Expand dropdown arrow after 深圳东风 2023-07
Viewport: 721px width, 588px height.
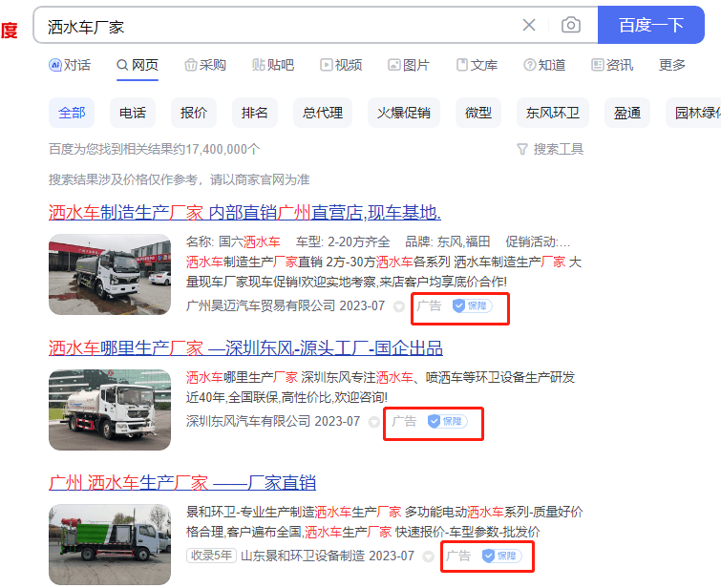(374, 422)
